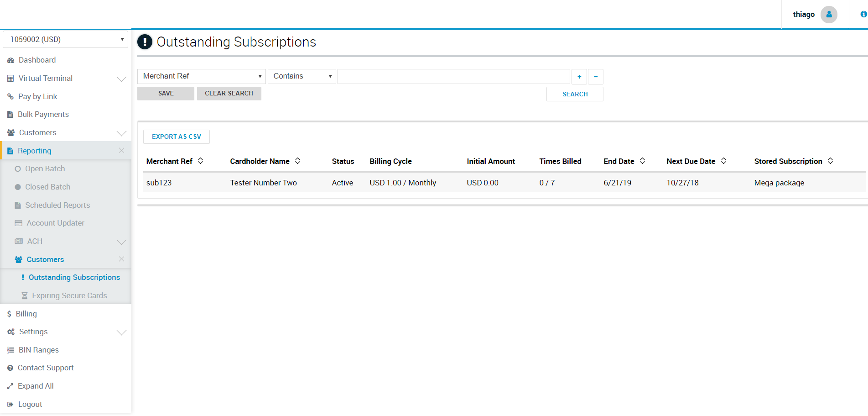868x416 pixels.
Task: Sort by Next Due Date column arrows
Action: (x=723, y=161)
